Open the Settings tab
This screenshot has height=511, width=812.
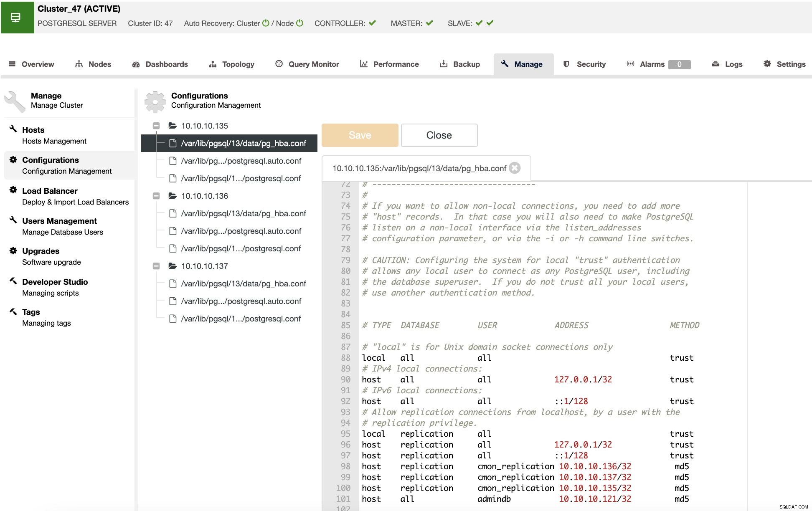coord(784,64)
